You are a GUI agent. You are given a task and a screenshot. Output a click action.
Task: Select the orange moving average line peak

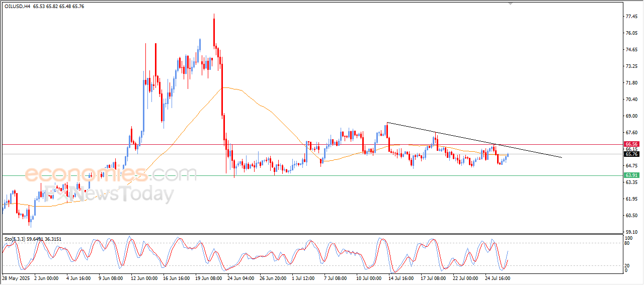click(x=226, y=87)
